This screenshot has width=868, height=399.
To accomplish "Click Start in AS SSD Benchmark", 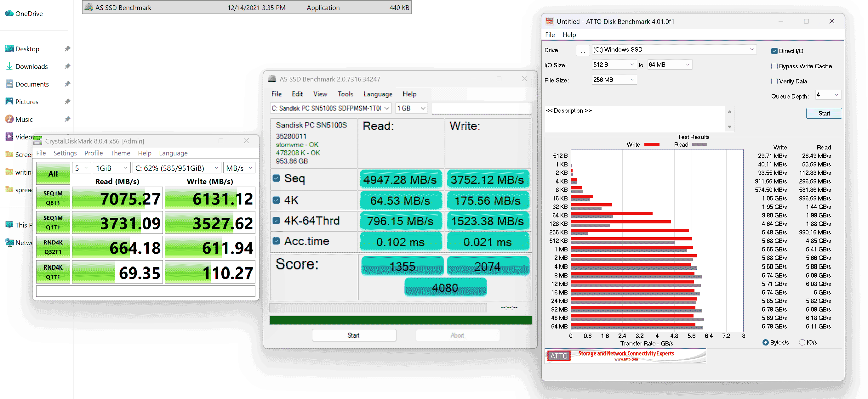I will [x=353, y=335].
